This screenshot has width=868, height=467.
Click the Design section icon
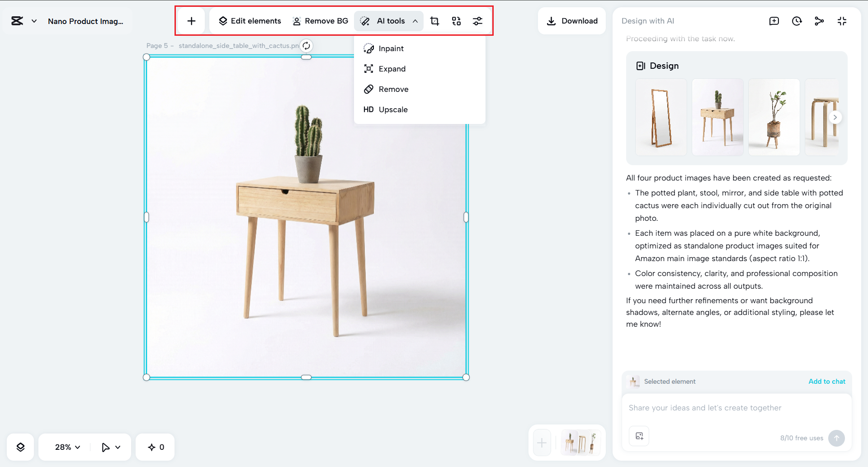point(641,66)
